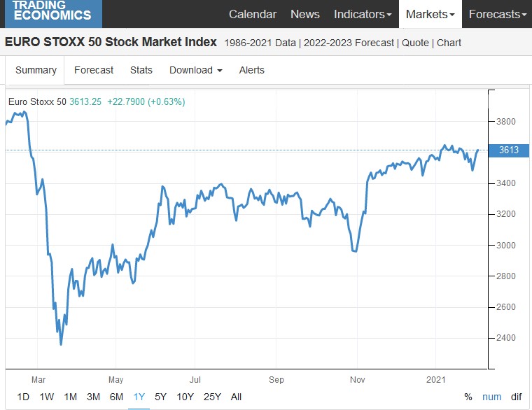Click the Jul x-axis label

(x=195, y=379)
